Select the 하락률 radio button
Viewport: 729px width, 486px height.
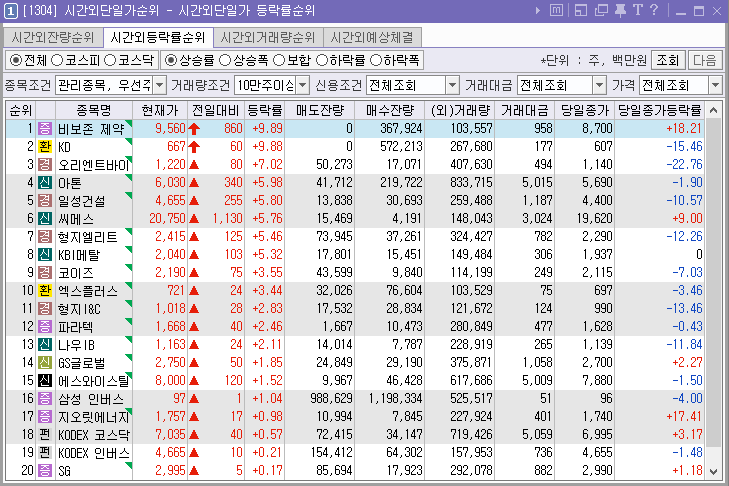tap(322, 60)
